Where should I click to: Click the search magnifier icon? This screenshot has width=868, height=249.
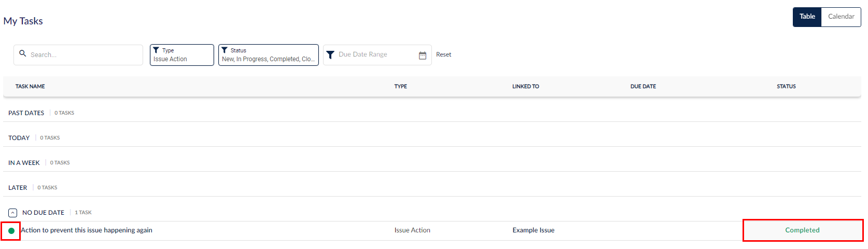tap(23, 53)
